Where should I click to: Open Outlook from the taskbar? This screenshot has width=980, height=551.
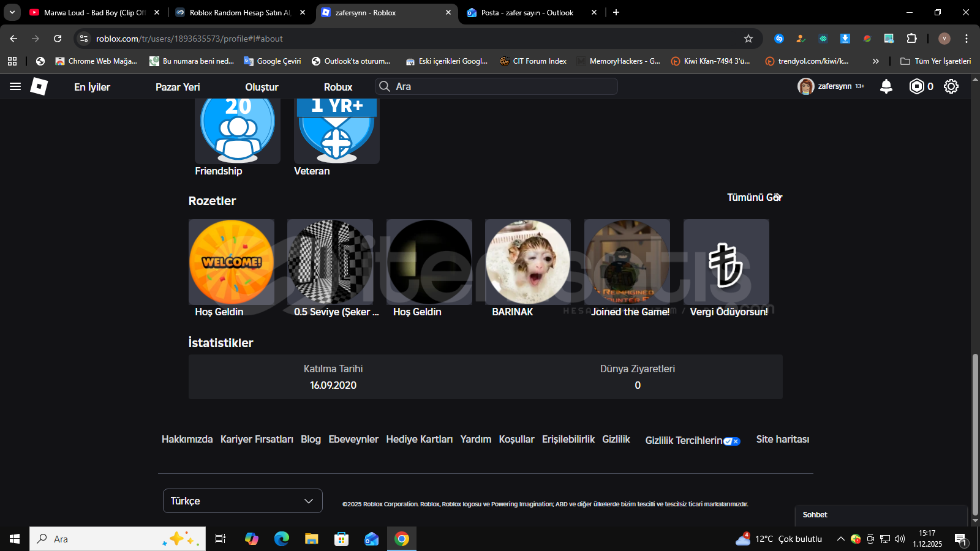tap(372, 539)
